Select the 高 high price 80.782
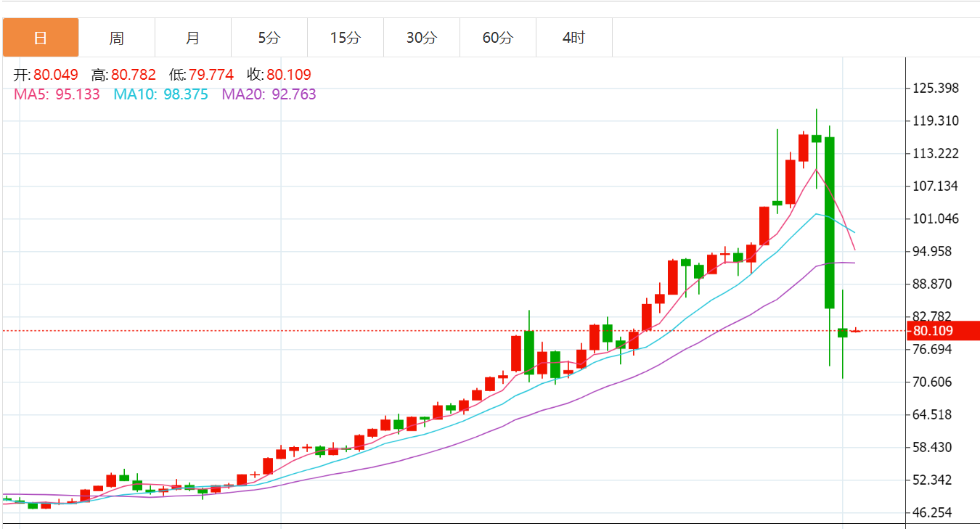 point(123,75)
